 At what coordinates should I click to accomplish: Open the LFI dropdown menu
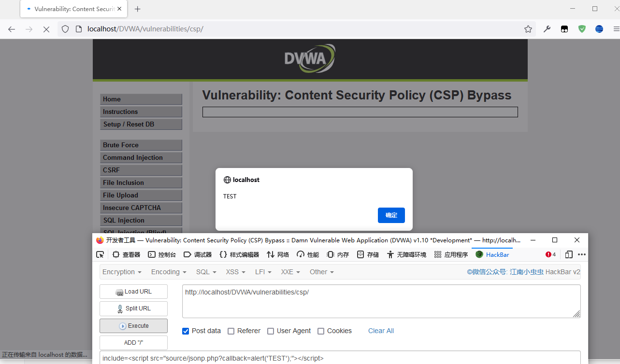pyautogui.click(x=263, y=272)
